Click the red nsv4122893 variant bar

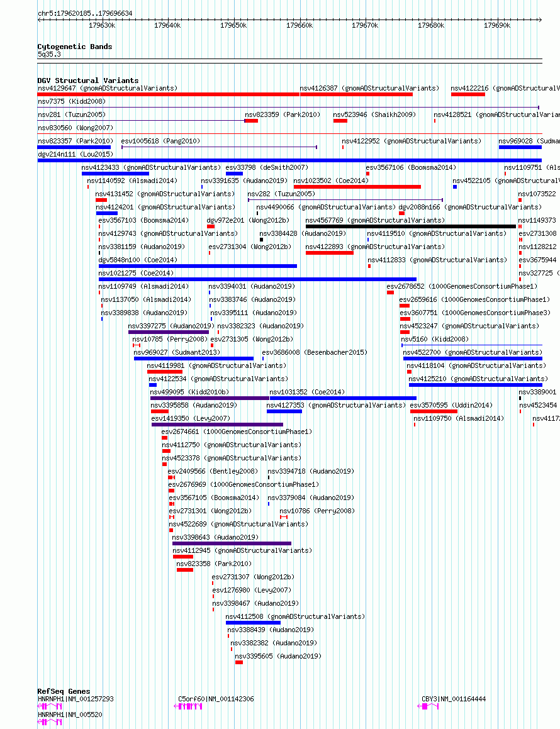coord(329,253)
